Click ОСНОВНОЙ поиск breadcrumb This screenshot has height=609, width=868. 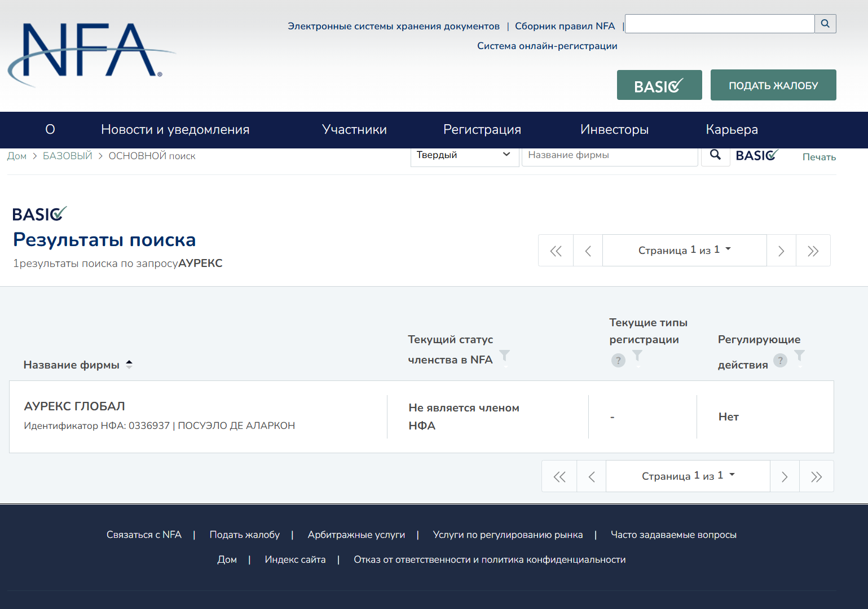click(x=152, y=156)
